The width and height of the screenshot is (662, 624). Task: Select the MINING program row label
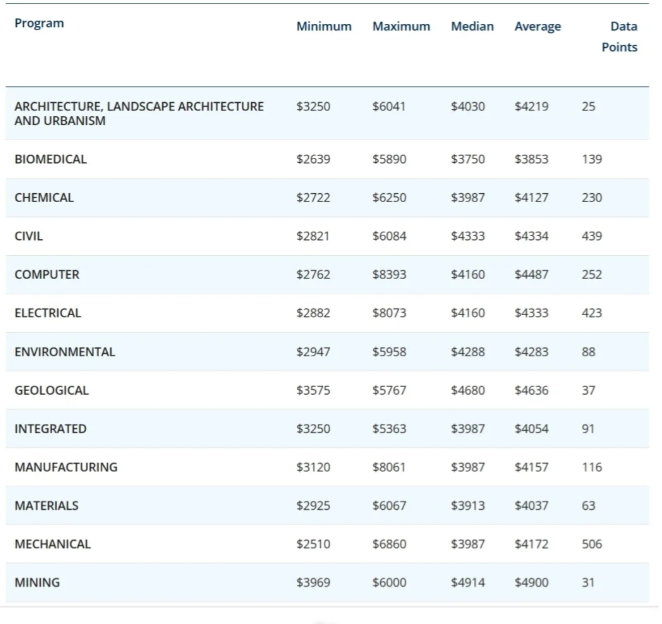[36, 583]
